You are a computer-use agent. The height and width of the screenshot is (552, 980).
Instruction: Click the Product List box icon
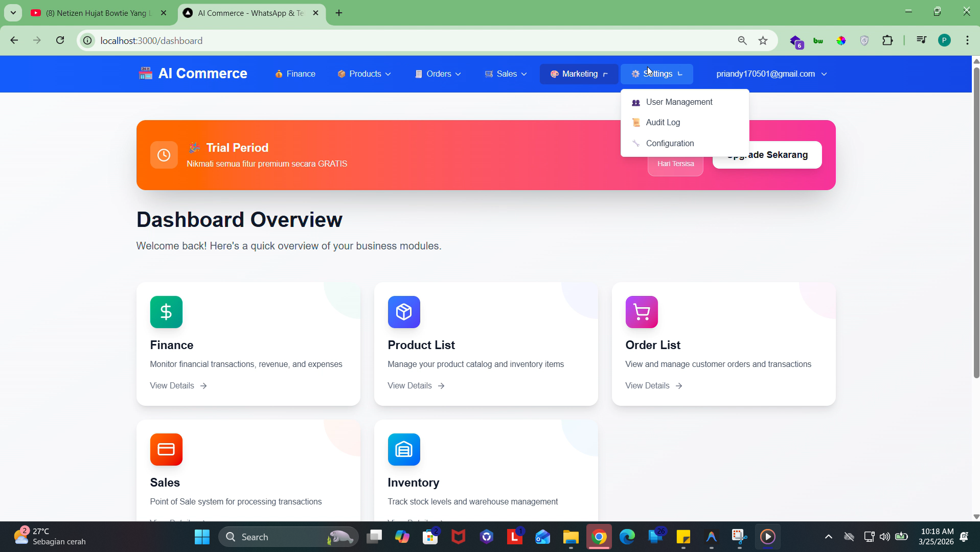(x=404, y=312)
